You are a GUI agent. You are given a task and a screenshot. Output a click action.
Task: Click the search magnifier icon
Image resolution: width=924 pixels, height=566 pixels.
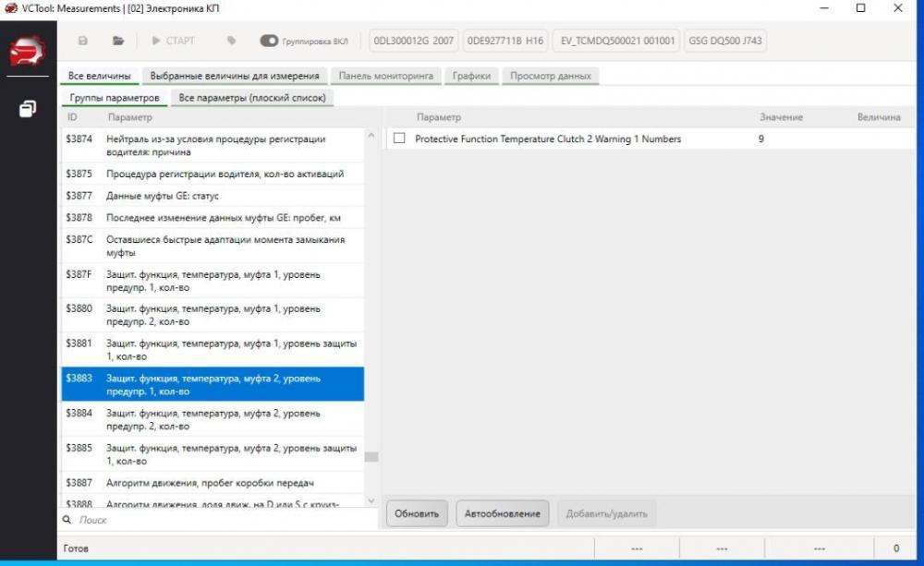click(x=67, y=520)
